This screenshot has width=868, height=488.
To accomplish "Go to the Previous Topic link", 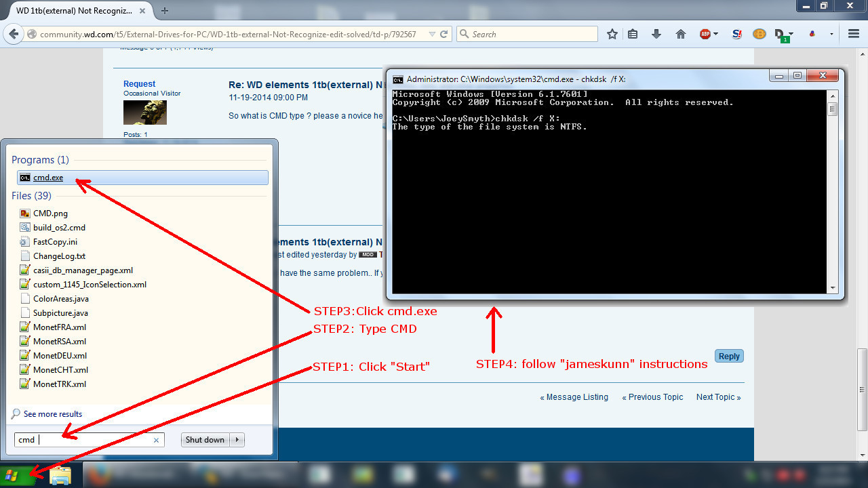I will tap(652, 397).
